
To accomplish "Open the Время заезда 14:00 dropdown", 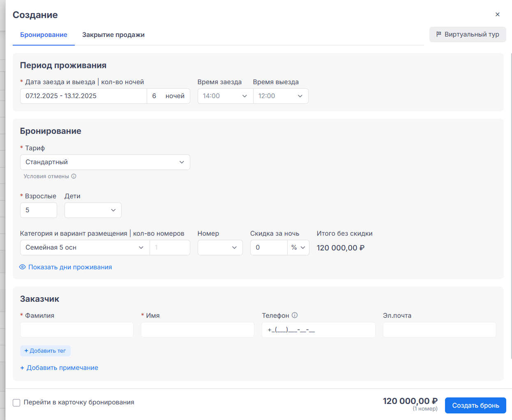I will click(x=225, y=96).
